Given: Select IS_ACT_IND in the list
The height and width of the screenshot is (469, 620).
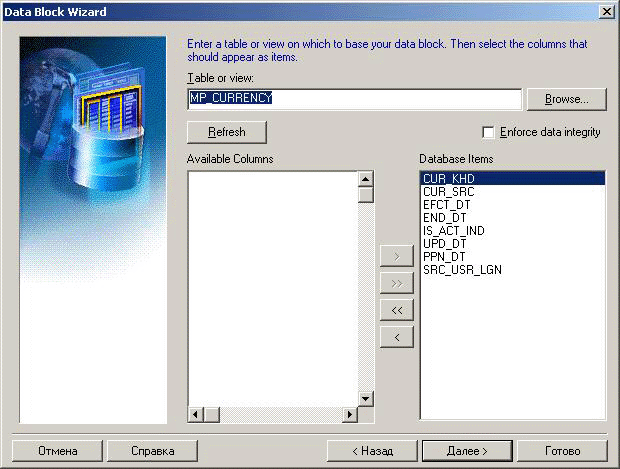Looking at the screenshot, I should 453,231.
